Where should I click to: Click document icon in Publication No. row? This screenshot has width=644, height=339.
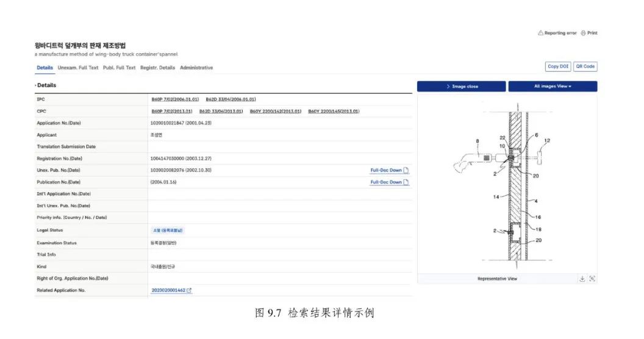[406, 182]
